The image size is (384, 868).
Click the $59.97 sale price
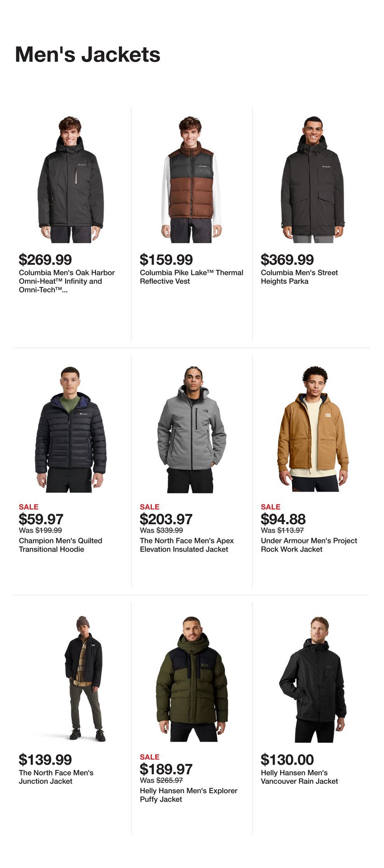[x=41, y=519]
